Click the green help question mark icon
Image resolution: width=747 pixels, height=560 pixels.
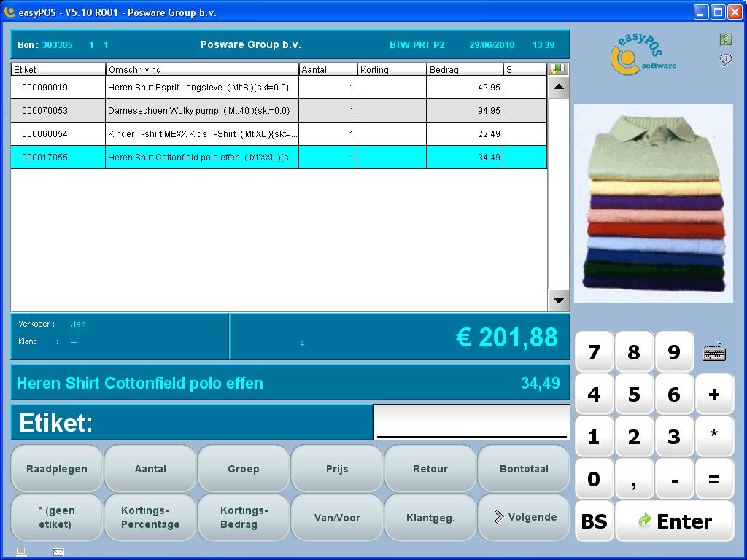click(x=726, y=39)
